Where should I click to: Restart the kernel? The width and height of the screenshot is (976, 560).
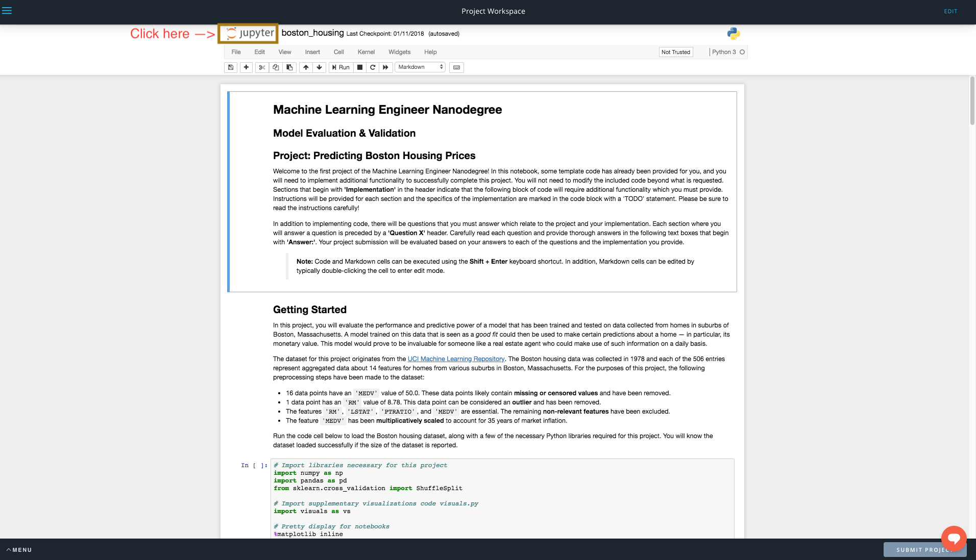(x=373, y=67)
